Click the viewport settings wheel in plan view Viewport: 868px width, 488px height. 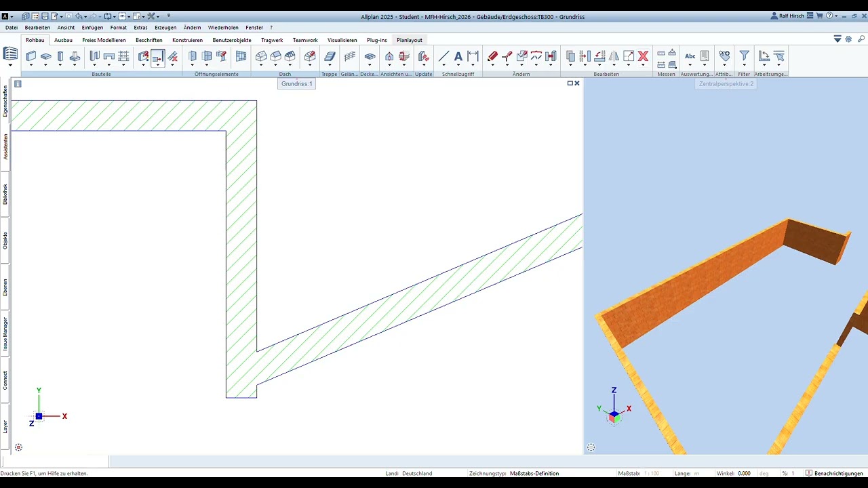(18, 447)
